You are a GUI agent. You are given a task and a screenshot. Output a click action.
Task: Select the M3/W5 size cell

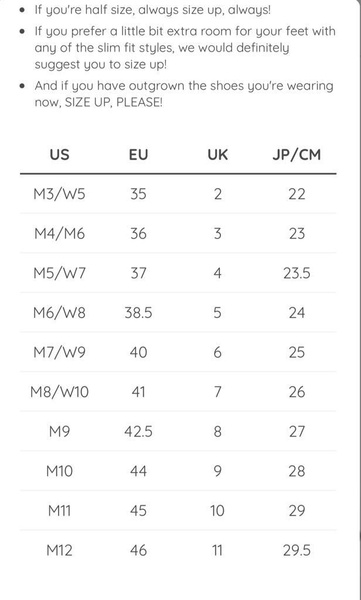59,194
